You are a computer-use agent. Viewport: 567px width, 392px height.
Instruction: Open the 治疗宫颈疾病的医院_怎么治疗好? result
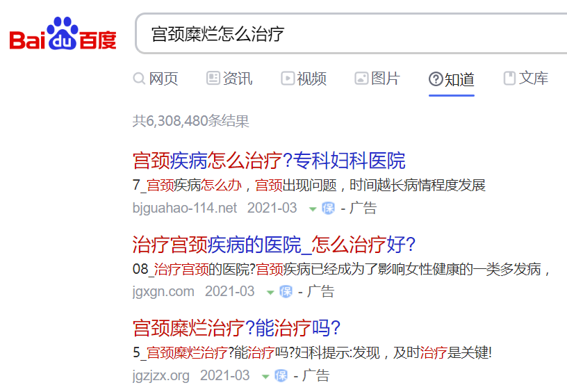[x=274, y=245]
